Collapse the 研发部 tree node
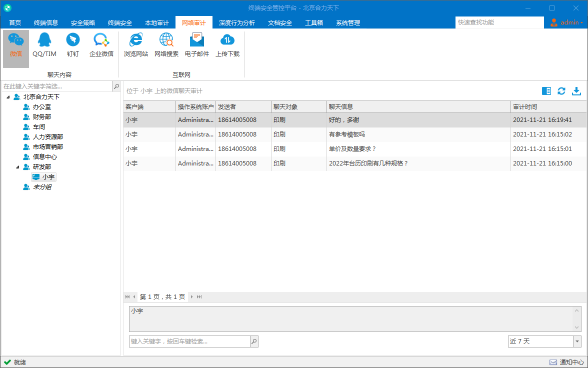588x368 pixels. tap(17, 167)
